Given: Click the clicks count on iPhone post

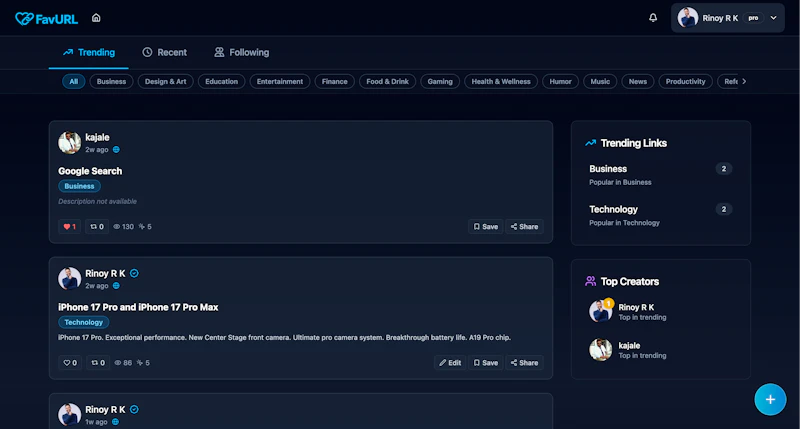Looking at the screenshot, I should pos(143,363).
